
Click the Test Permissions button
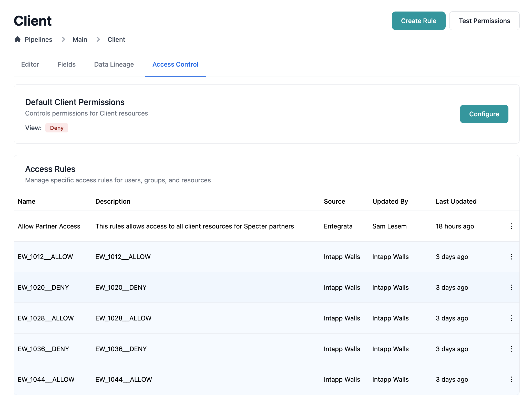point(484,21)
